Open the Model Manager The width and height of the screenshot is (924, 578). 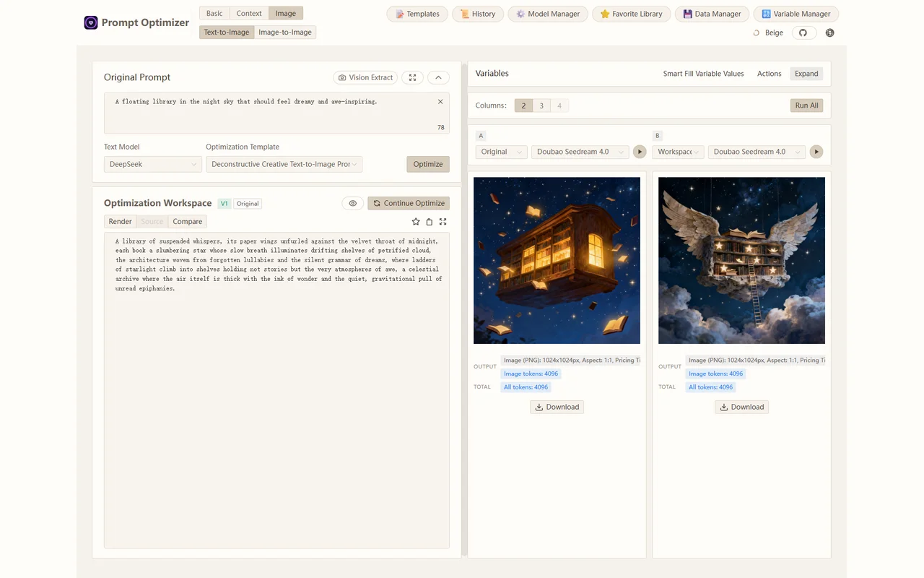click(x=547, y=14)
